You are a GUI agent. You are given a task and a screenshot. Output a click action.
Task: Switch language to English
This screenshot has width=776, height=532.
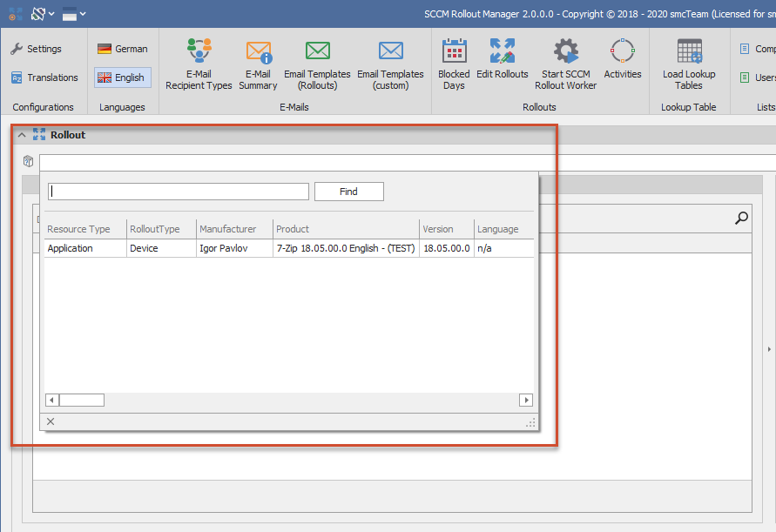(122, 77)
